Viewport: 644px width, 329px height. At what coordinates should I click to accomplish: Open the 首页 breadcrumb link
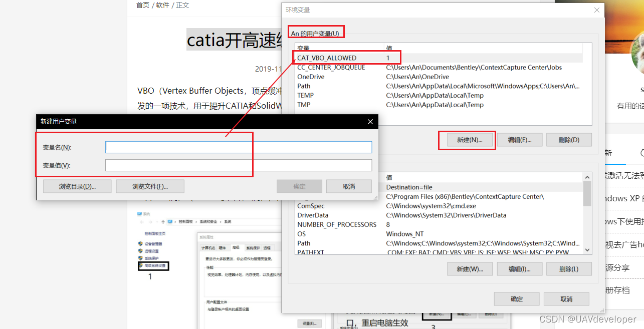point(143,5)
